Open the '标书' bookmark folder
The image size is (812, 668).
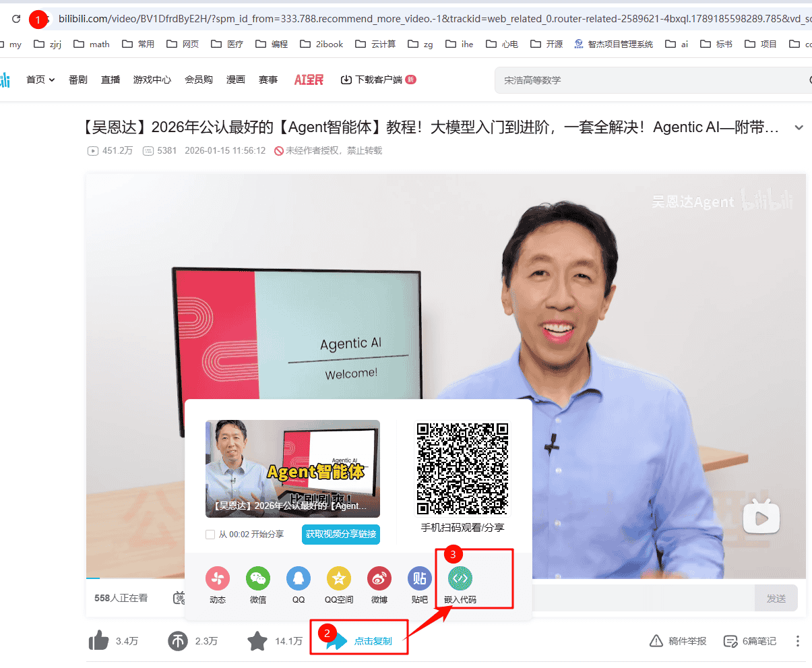pyautogui.click(x=716, y=44)
